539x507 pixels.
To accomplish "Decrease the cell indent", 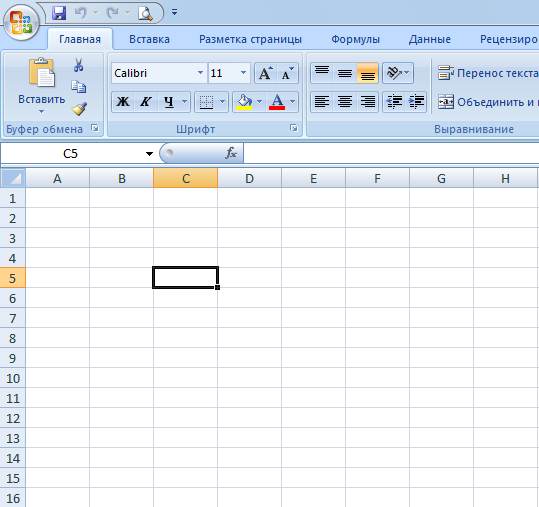I will pos(394,102).
